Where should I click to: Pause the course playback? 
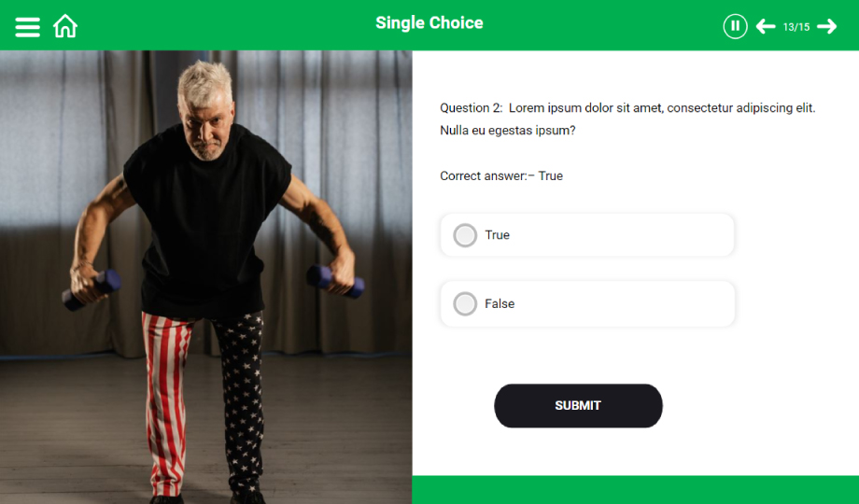click(x=735, y=26)
